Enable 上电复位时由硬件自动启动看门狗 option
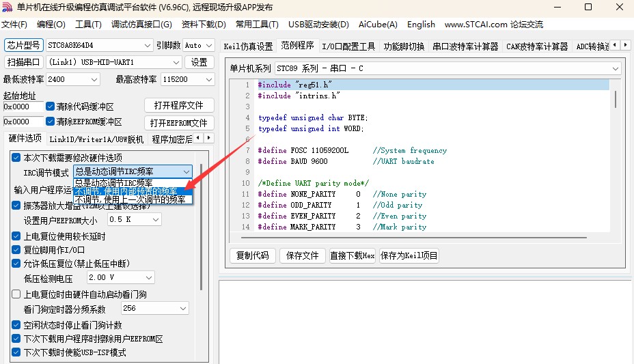Image resolution: width=634 pixels, height=364 pixels. (16, 294)
